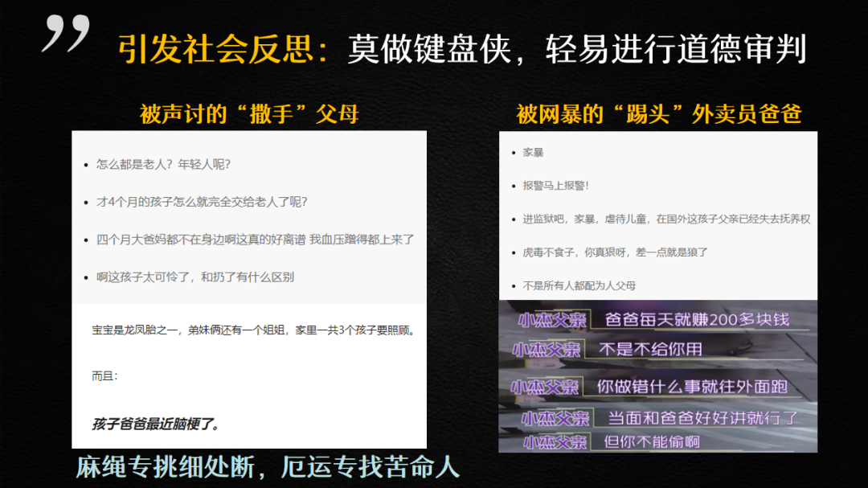The image size is (868, 488).
Task: Click comment '虎毒不食子,你真狠呀'
Action: pyautogui.click(x=575, y=252)
